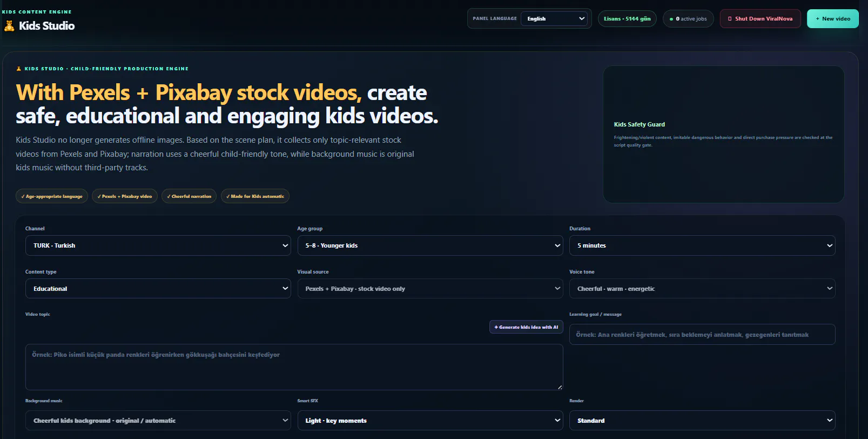Open the 0 active jobs indicator
868x439 pixels.
tap(688, 18)
